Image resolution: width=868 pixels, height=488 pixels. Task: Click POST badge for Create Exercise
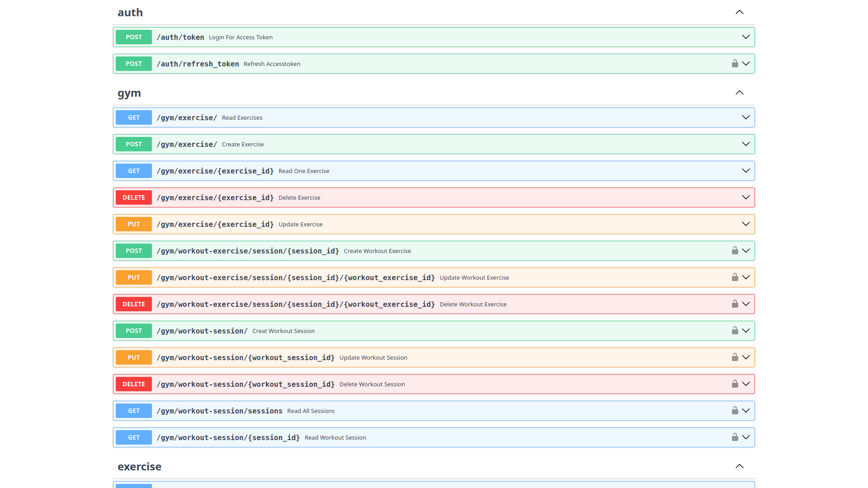(134, 144)
